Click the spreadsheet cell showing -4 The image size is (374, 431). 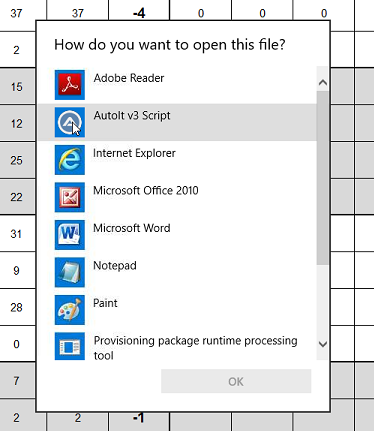click(139, 13)
